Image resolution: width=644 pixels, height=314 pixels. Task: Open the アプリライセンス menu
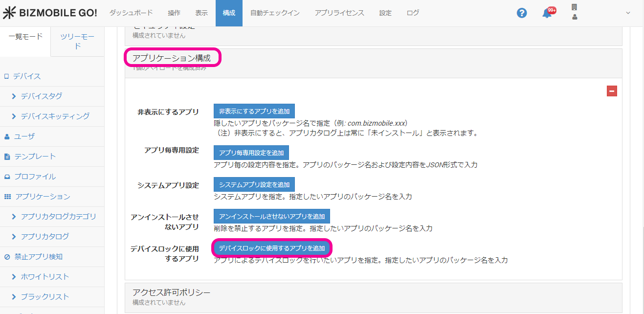tap(339, 13)
